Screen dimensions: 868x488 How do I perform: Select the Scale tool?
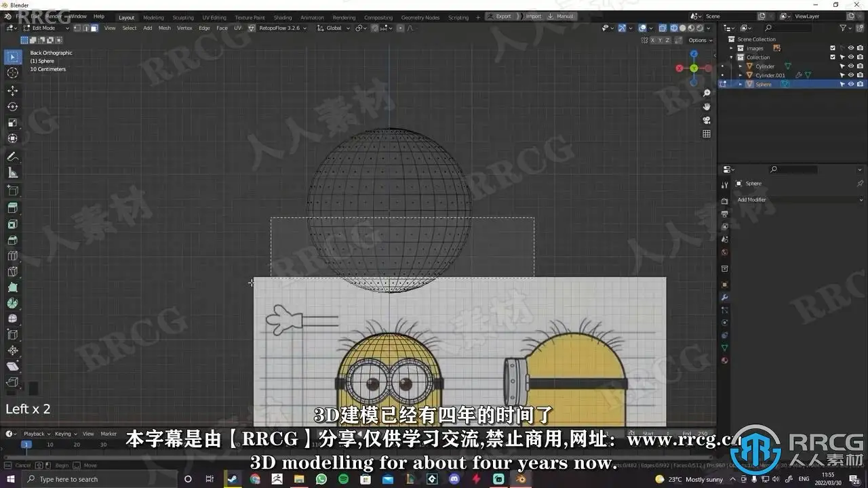[12, 123]
